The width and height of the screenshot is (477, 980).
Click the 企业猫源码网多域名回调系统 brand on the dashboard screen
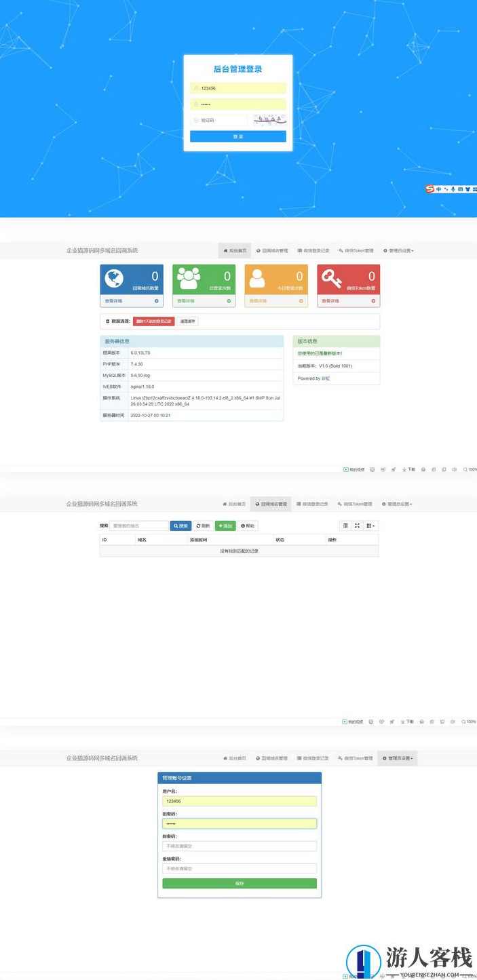click(x=102, y=250)
